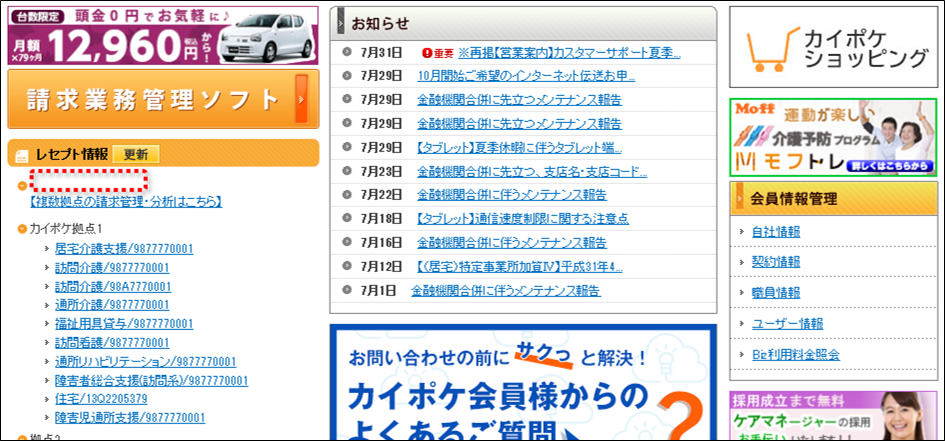The image size is (945, 441).
Task: Open 通所リハビリテーション/9877770001 link
Action: (x=145, y=362)
